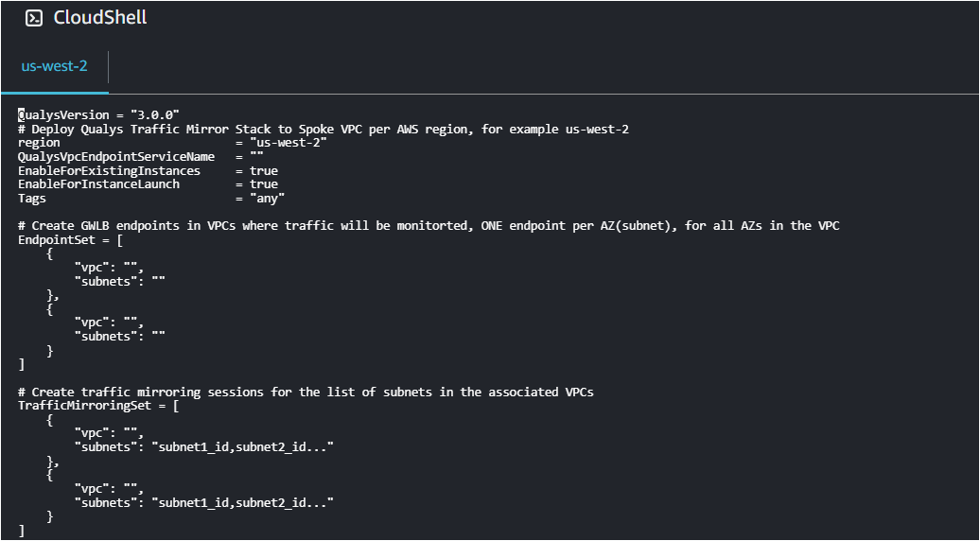Screen dimensions: 980x541
Task: Place cursor on QualysVersion line
Action: [x=98, y=115]
